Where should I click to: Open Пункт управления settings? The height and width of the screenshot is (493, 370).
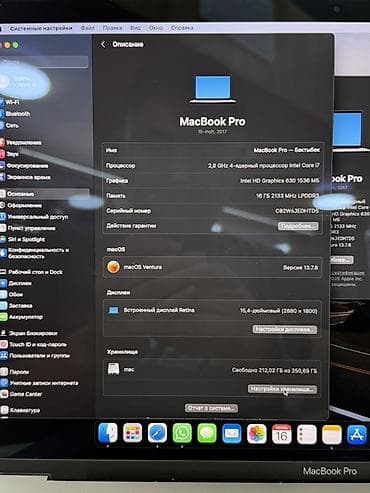coord(28,228)
